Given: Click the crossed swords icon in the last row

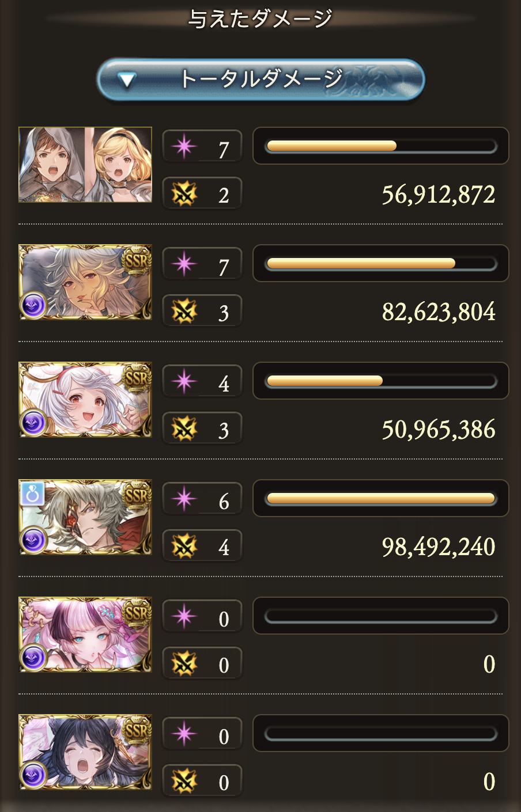Looking at the screenshot, I should tap(184, 781).
